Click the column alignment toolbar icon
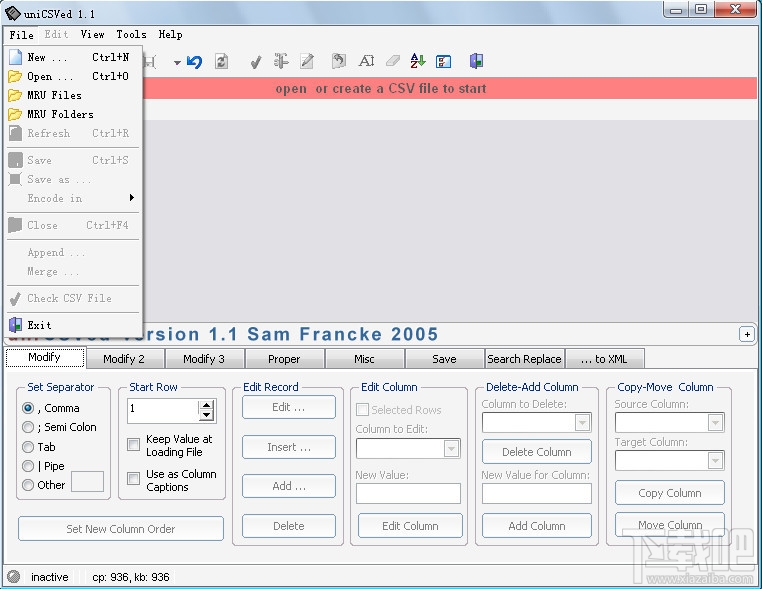762x589 pixels. click(281, 61)
